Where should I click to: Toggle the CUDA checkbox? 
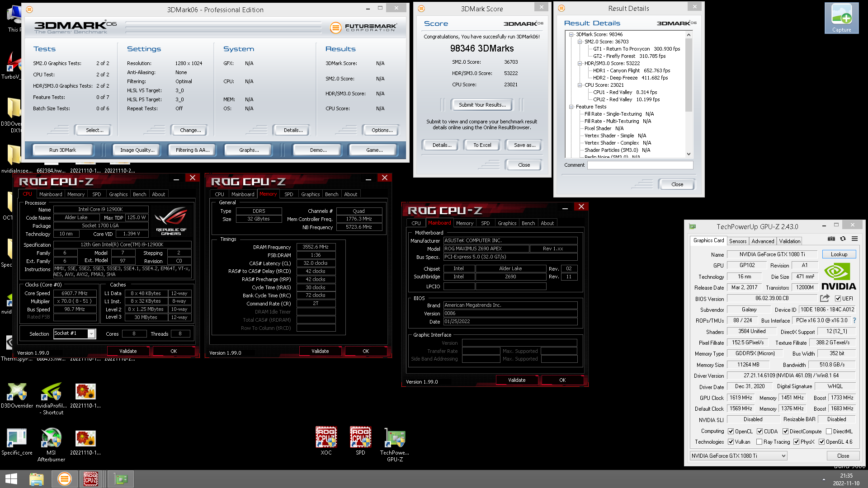[x=760, y=432]
